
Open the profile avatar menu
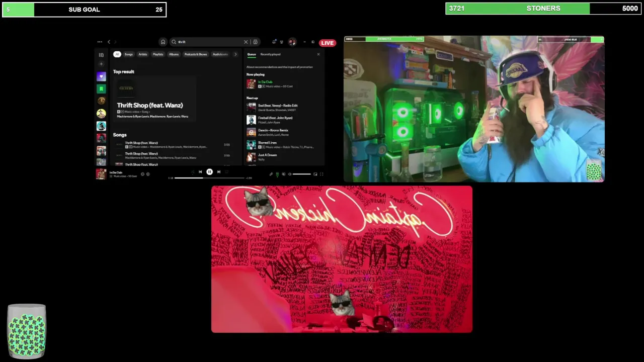[x=292, y=42]
